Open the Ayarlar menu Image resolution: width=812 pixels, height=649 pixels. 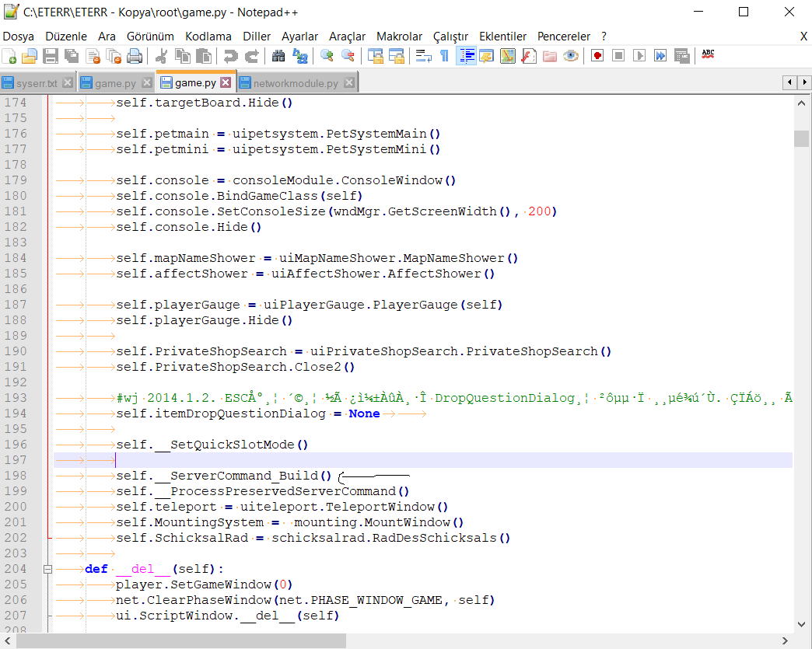(299, 37)
